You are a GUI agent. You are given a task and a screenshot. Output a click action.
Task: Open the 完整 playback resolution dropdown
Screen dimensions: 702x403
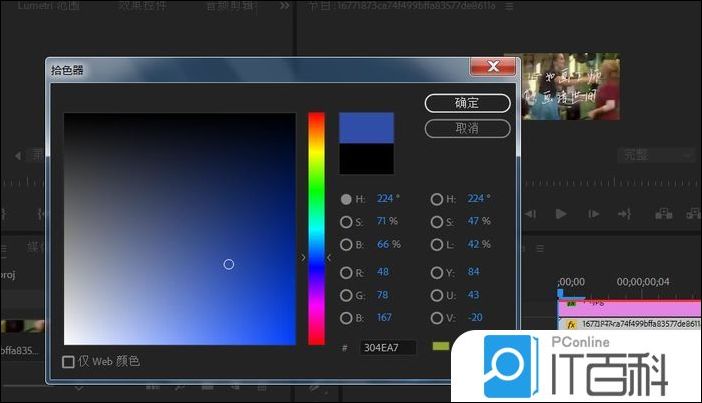coord(657,155)
